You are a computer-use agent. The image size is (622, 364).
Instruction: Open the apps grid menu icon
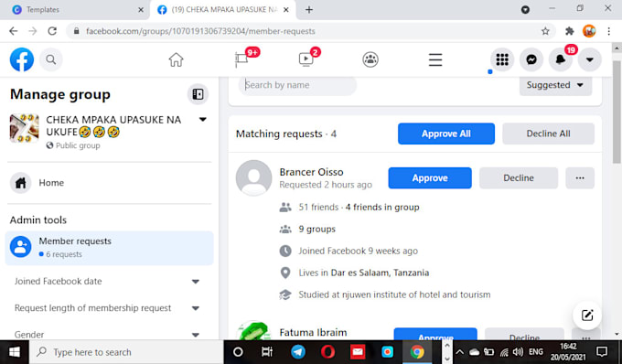tap(502, 59)
